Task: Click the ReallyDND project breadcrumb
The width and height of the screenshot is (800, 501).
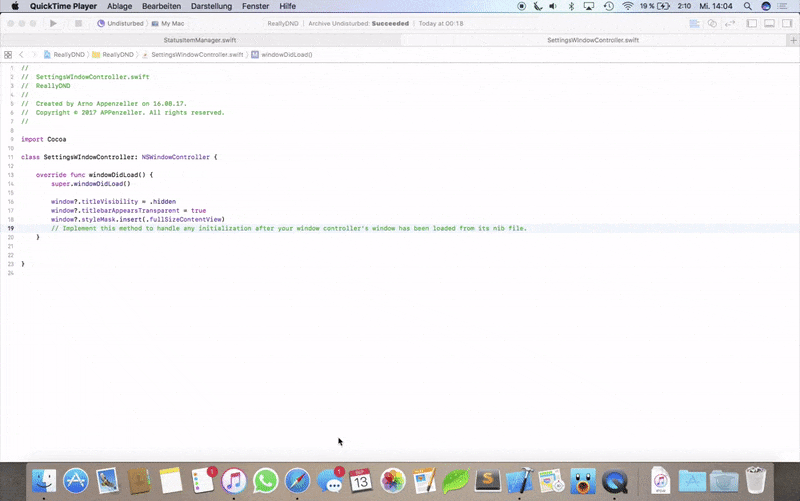Action: [x=68, y=54]
